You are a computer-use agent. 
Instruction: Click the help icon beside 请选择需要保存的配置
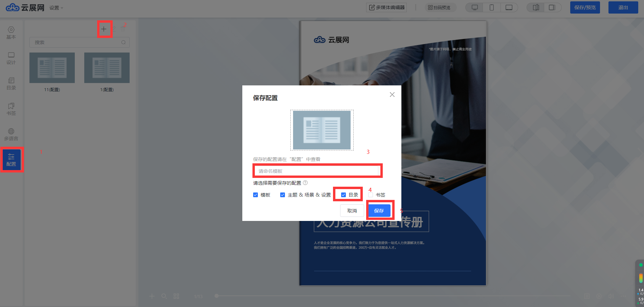click(305, 183)
